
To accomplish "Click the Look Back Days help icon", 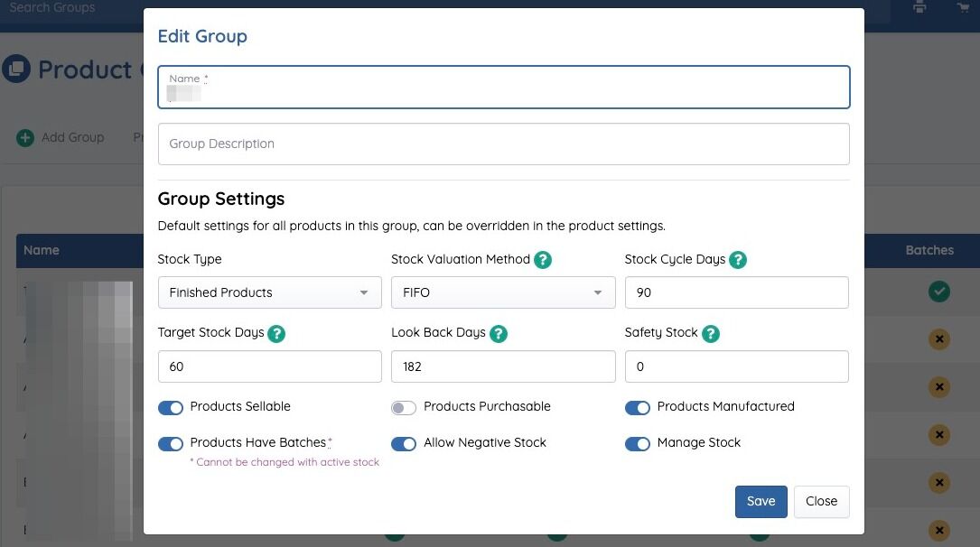I will [x=498, y=333].
